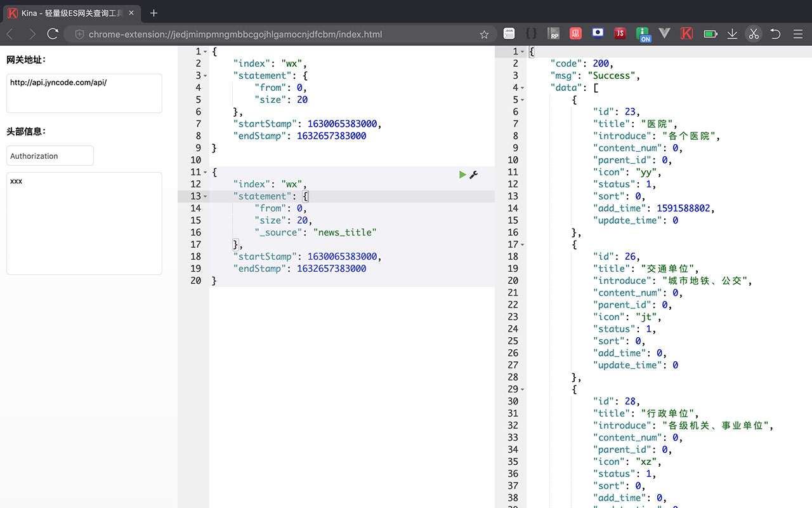The image size is (812, 508).
Task: Open a new tab with the plus button
Action: [154, 13]
